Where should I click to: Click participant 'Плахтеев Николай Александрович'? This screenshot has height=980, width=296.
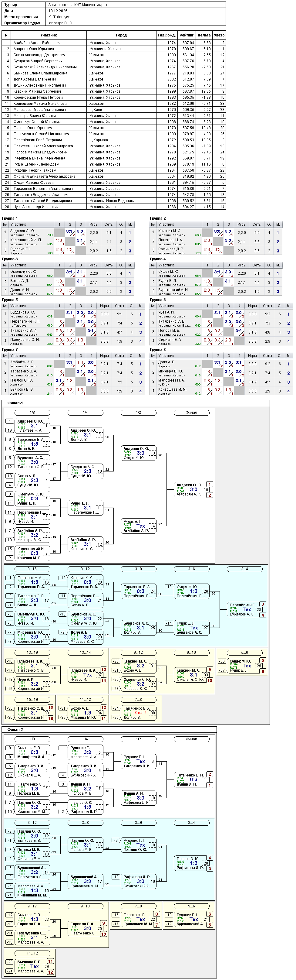tap(43, 146)
